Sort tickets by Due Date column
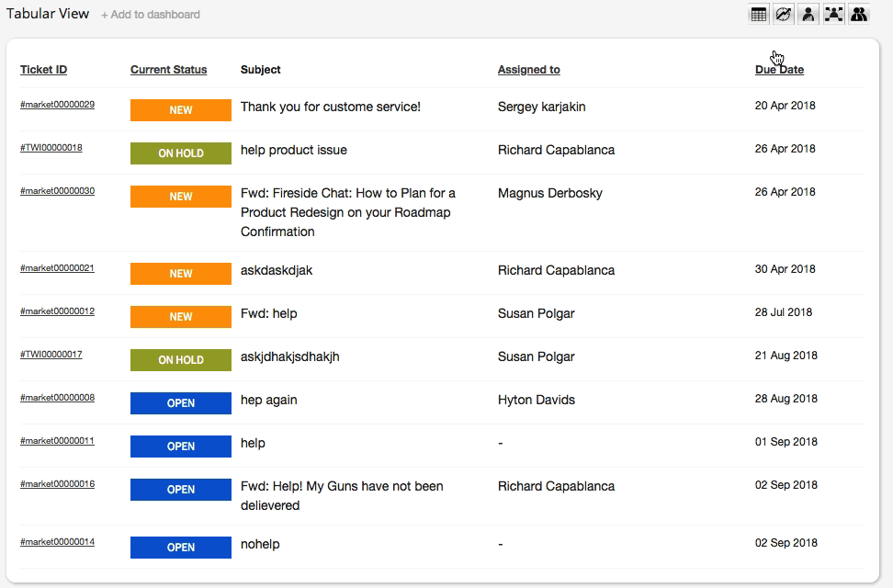893x588 pixels. pyautogui.click(x=779, y=69)
